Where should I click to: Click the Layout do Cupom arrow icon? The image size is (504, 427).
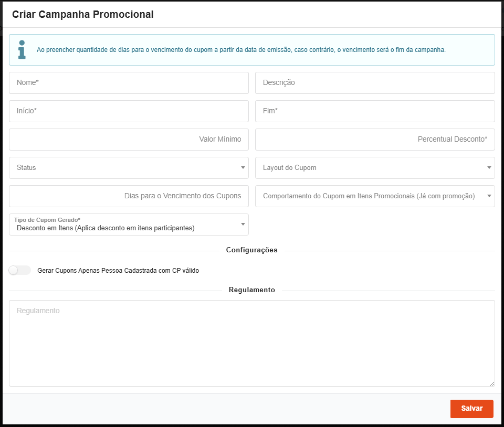tap(489, 168)
